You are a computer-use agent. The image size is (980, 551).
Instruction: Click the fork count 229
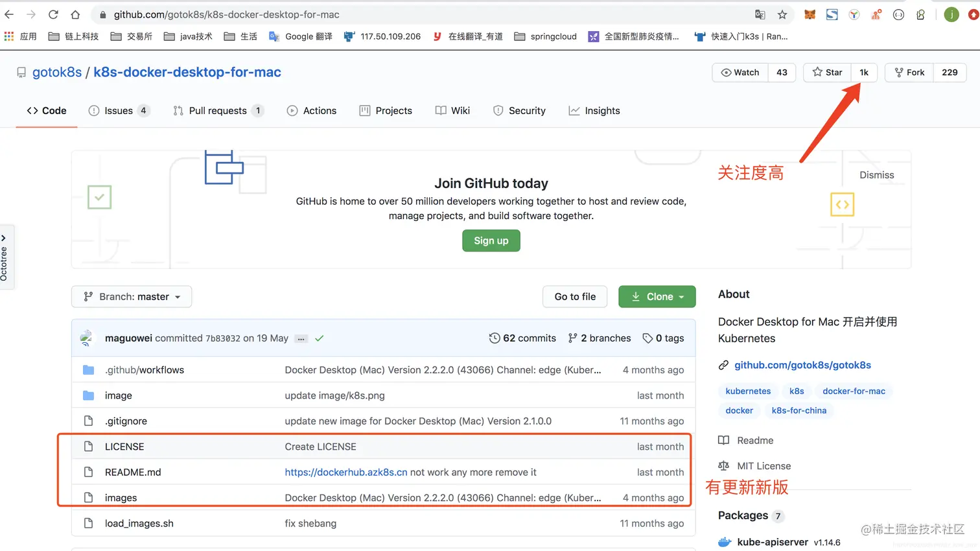click(x=950, y=73)
